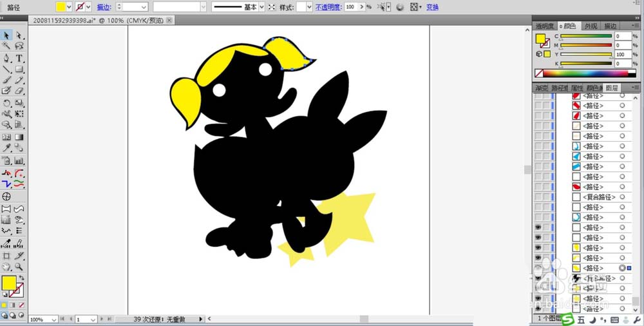The width and height of the screenshot is (644, 326).
Task: Select the Scale tool
Action: tap(19, 103)
